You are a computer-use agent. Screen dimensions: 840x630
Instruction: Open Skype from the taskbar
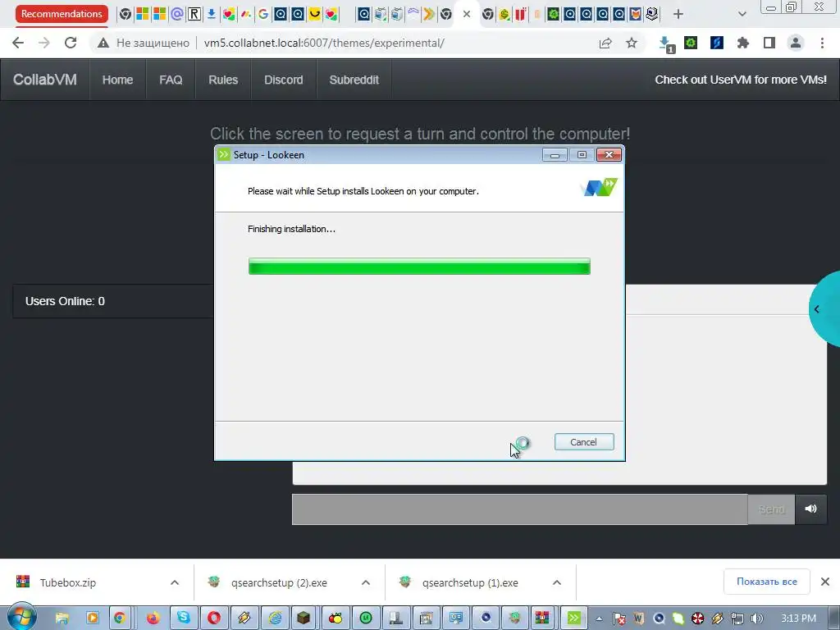[x=184, y=619]
